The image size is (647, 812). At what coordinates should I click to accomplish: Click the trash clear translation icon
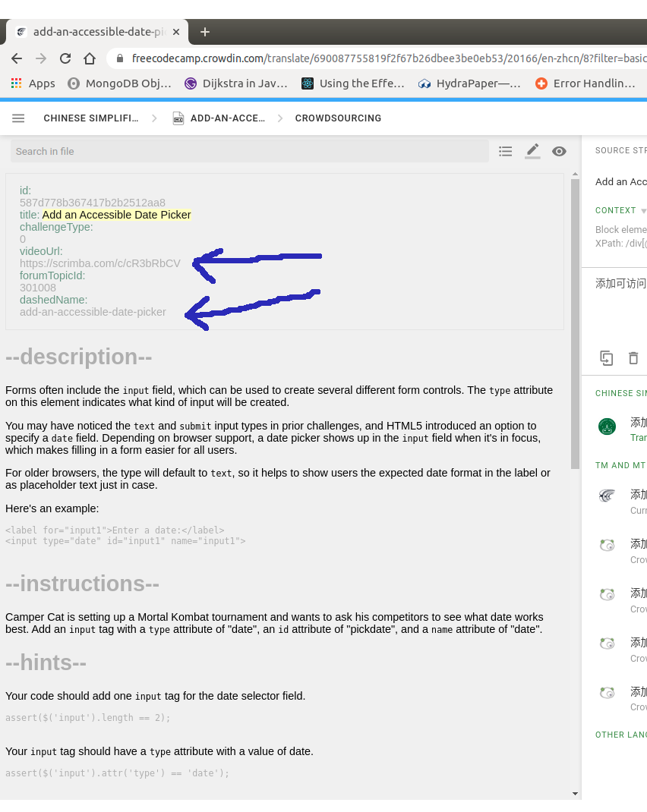click(633, 358)
